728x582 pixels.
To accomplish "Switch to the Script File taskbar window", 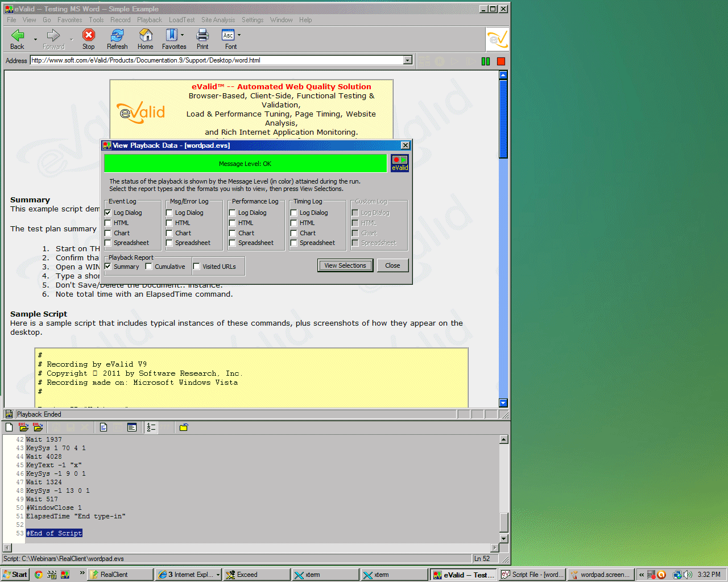I will point(532,575).
